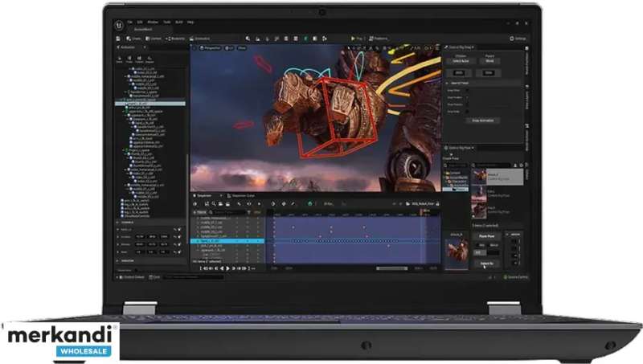Click the Sequencer play reverse button
The height and width of the screenshot is (364, 643).
[223, 268]
